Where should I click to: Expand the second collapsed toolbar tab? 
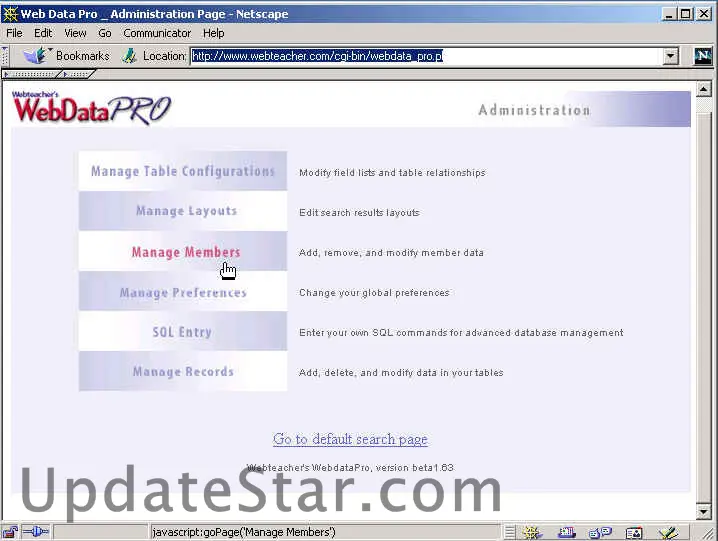point(77,74)
